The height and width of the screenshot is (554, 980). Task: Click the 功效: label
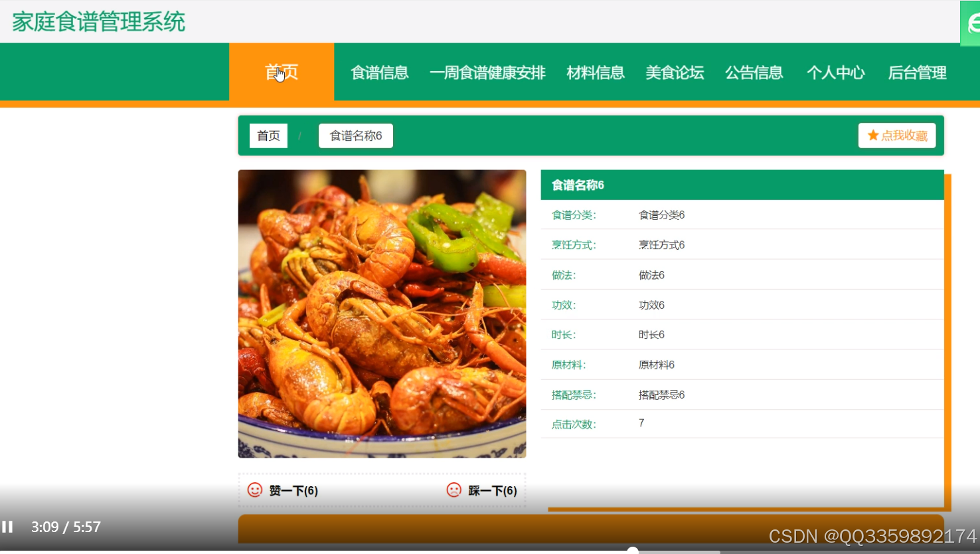click(x=564, y=305)
